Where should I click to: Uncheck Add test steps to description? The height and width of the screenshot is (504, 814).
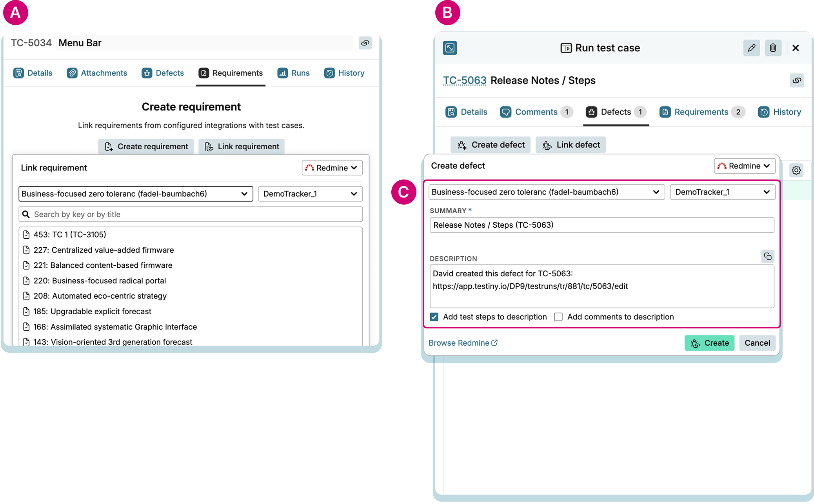[x=434, y=317]
